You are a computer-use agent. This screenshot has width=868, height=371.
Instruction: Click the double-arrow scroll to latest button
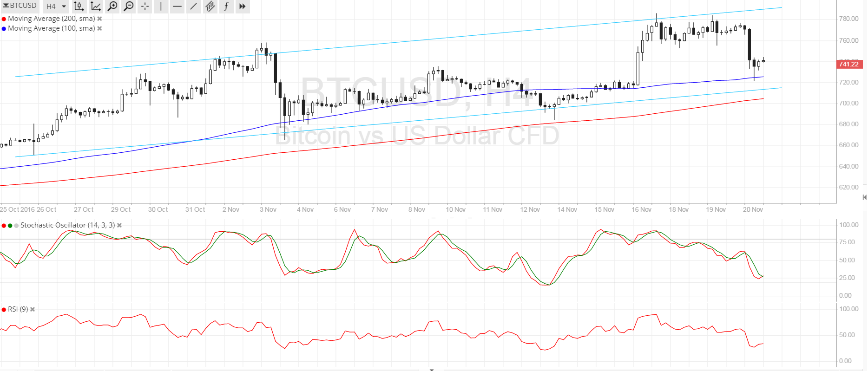coord(242,6)
